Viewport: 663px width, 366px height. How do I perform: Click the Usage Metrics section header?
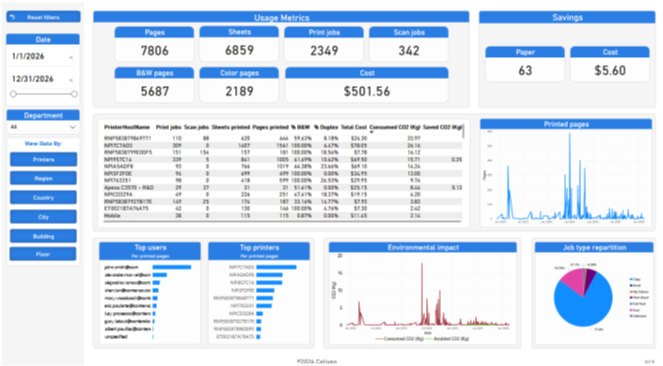(281, 17)
